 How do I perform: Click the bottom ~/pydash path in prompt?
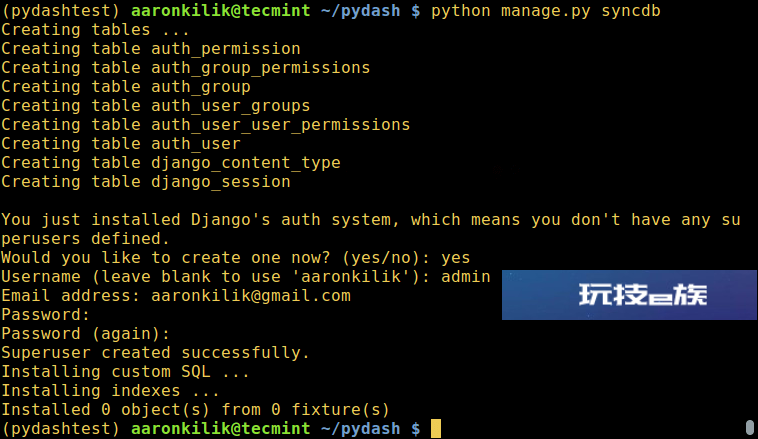pyautogui.click(x=361, y=429)
